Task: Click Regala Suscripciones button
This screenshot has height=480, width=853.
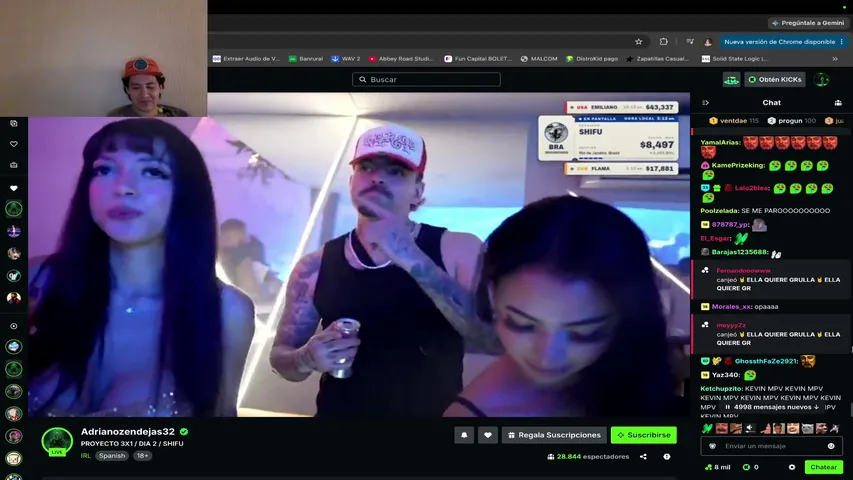Action: [554, 435]
